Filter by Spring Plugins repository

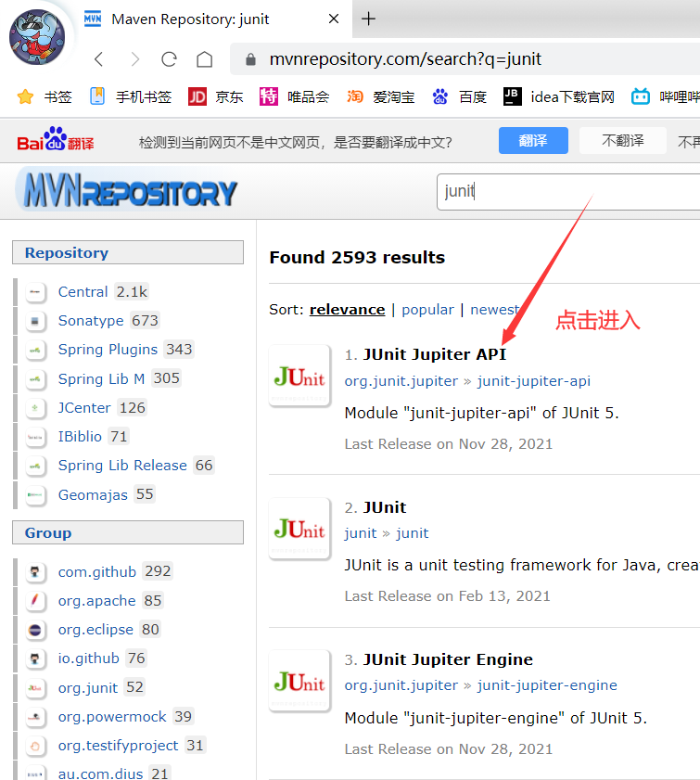tap(108, 350)
